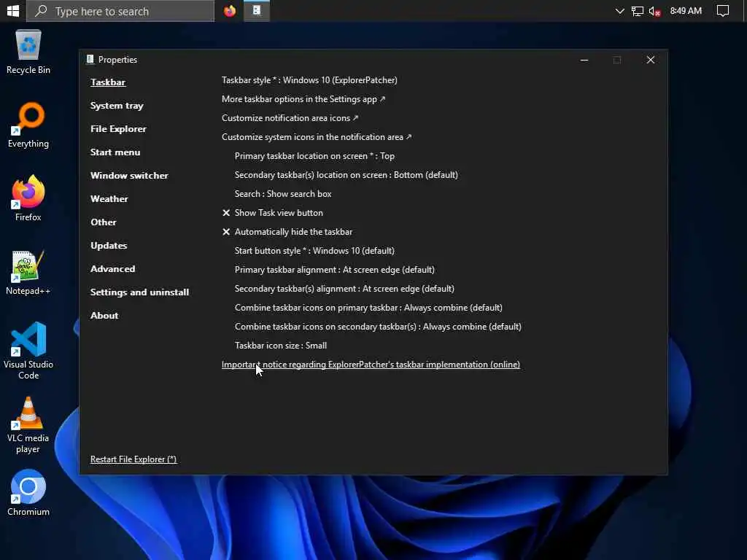This screenshot has height=560, width=747.
Task: Toggle Automatically hide the taskbar
Action: 287,232
